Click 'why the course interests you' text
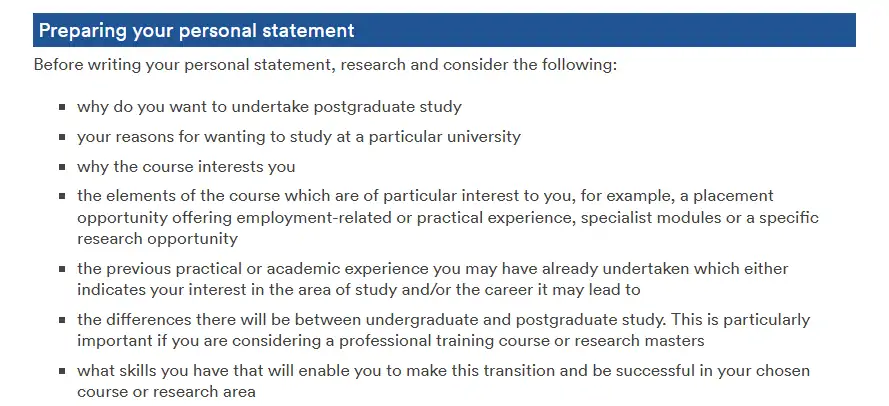The height and width of the screenshot is (406, 889). point(186,167)
